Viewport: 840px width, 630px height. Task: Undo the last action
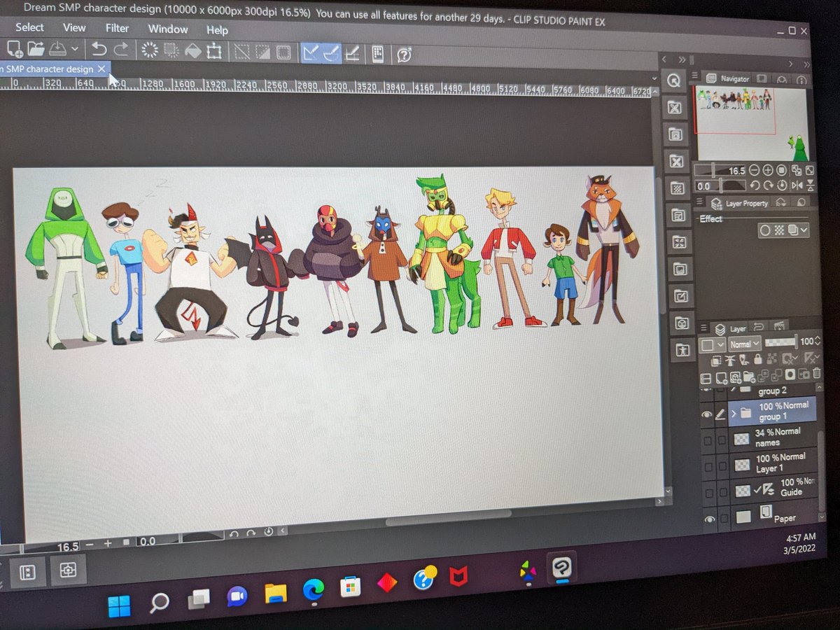(x=99, y=49)
